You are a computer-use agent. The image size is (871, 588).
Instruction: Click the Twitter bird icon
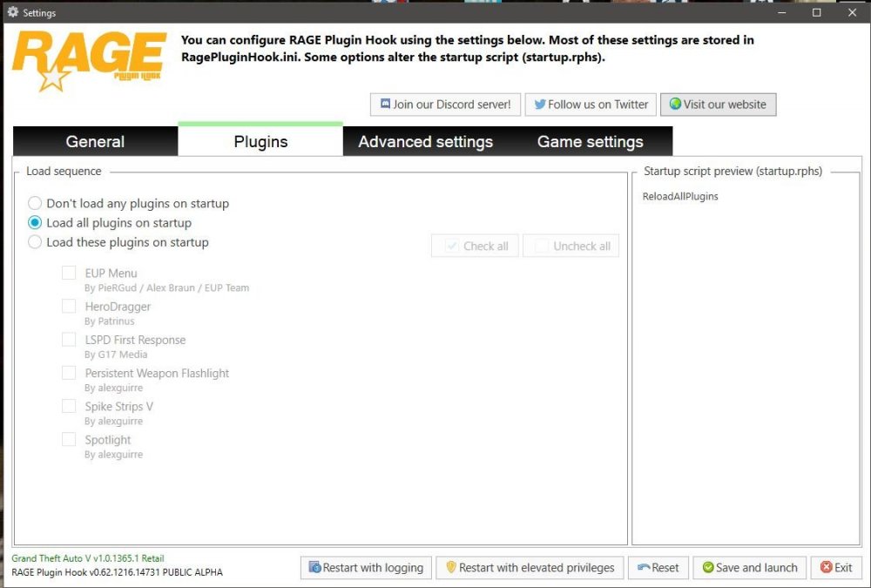539,104
